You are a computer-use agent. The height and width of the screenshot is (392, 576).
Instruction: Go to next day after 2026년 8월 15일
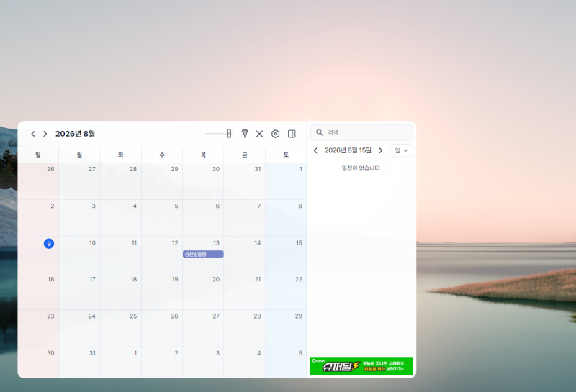click(x=381, y=150)
